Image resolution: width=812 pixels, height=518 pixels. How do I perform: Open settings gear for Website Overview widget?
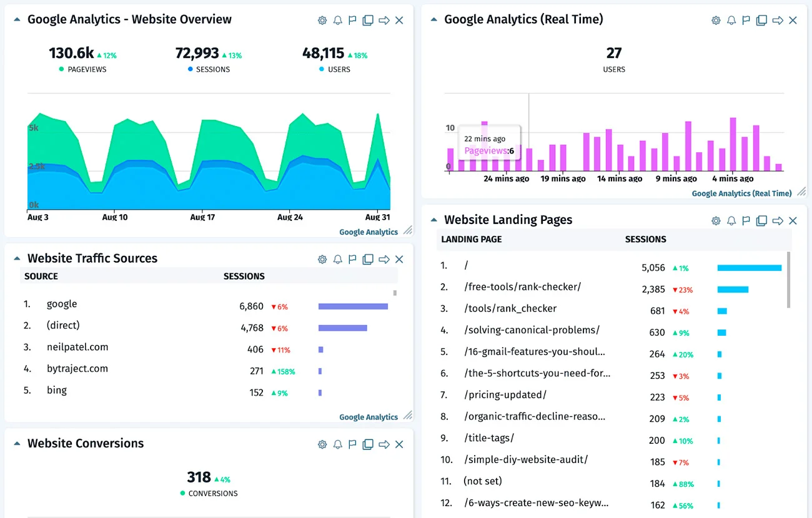[322, 21]
